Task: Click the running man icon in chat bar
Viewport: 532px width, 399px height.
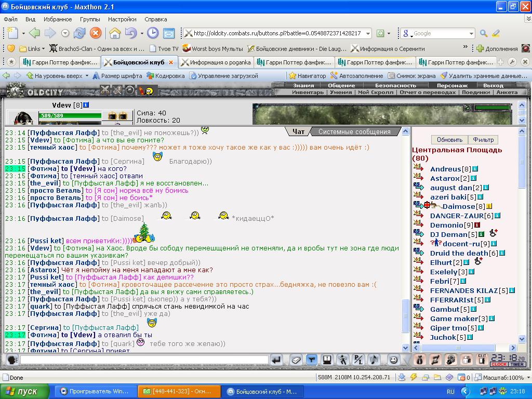Action: pyautogui.click(x=342, y=360)
